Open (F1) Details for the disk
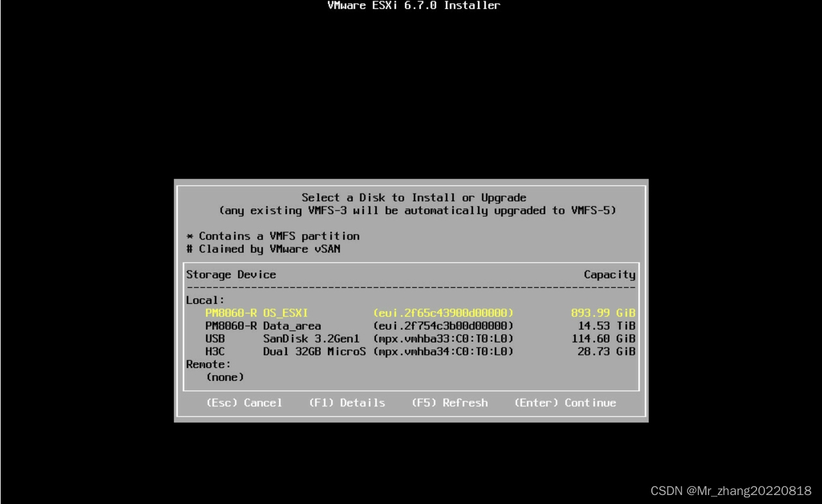 (347, 403)
